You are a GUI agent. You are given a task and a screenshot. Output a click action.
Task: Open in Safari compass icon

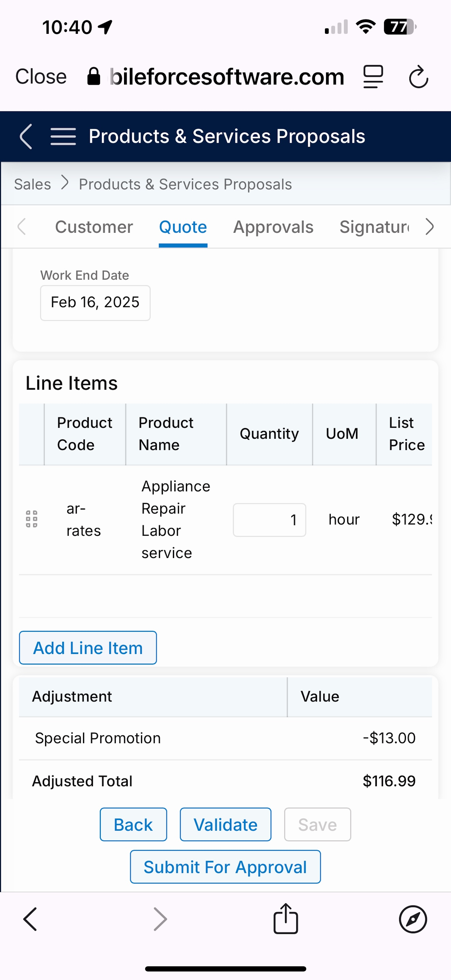pos(413,920)
